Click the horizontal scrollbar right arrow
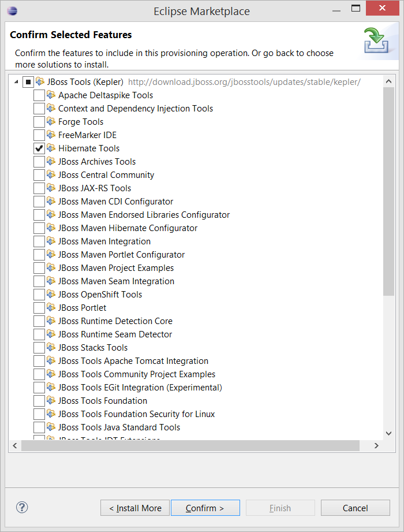 (x=376, y=445)
